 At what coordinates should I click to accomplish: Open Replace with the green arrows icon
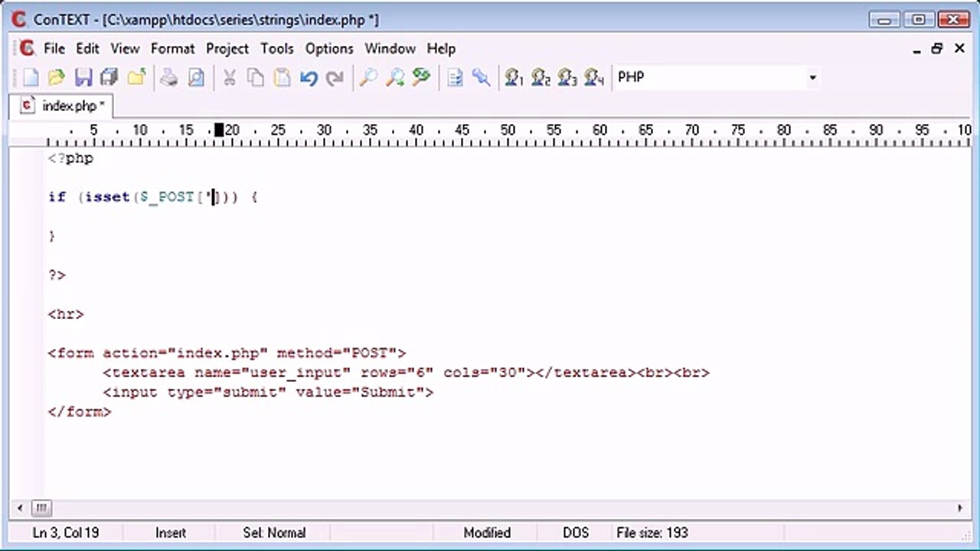click(421, 77)
